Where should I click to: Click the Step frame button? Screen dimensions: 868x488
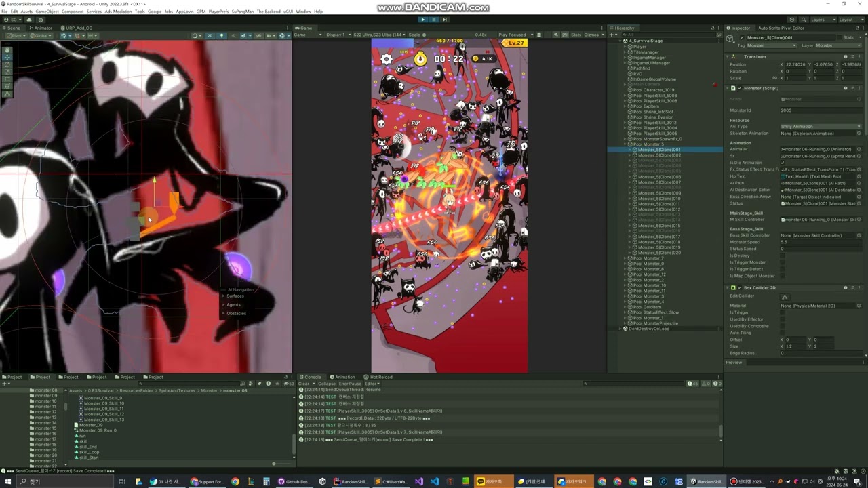pyautogui.click(x=445, y=19)
